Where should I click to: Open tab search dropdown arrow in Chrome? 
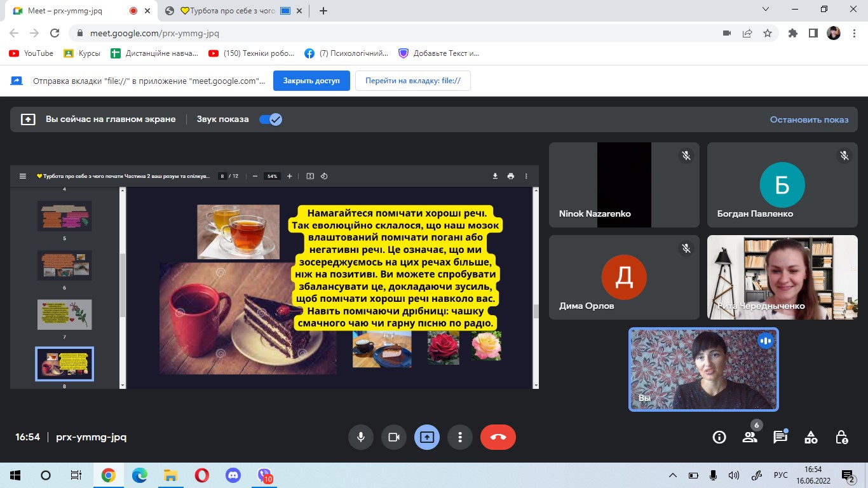765,10
